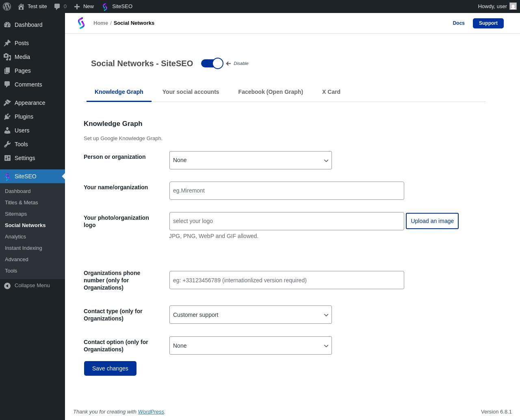Open the comments bubble icon in admin bar
This screenshot has width=520, height=420.
(x=57, y=6)
